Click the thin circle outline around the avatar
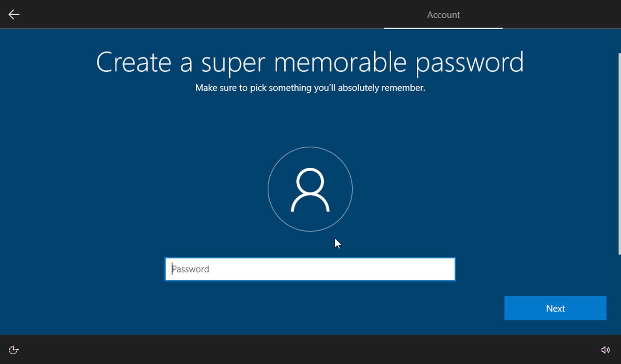This screenshot has height=364, width=621. pos(268,189)
